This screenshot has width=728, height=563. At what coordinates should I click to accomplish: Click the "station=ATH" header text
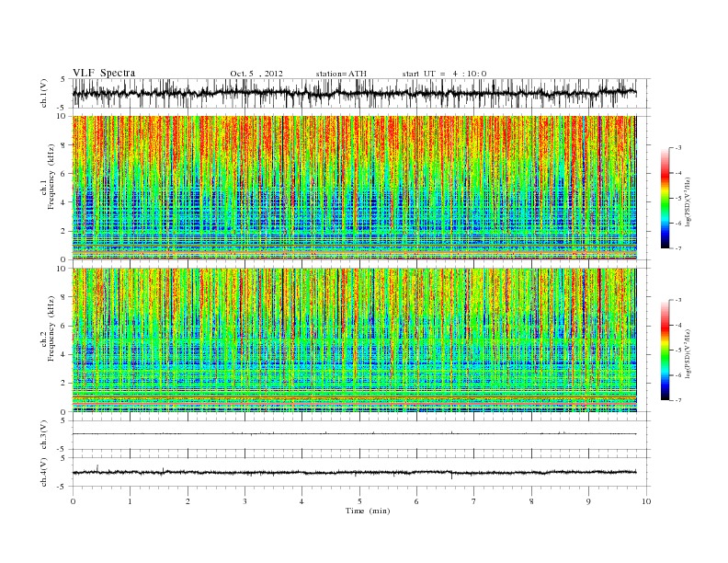pyautogui.click(x=341, y=74)
